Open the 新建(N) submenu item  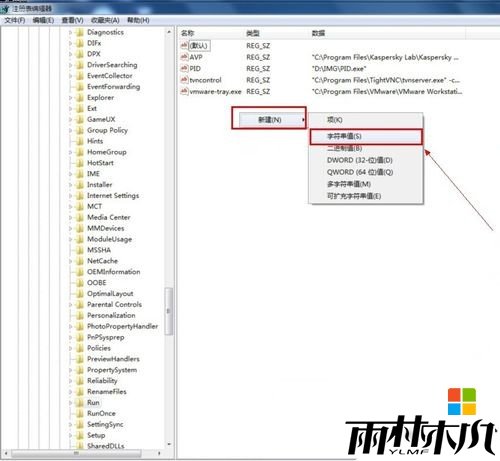point(269,119)
